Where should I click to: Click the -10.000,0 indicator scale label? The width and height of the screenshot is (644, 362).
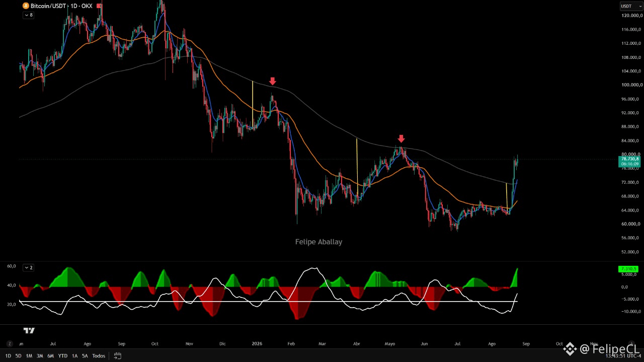pos(630,312)
